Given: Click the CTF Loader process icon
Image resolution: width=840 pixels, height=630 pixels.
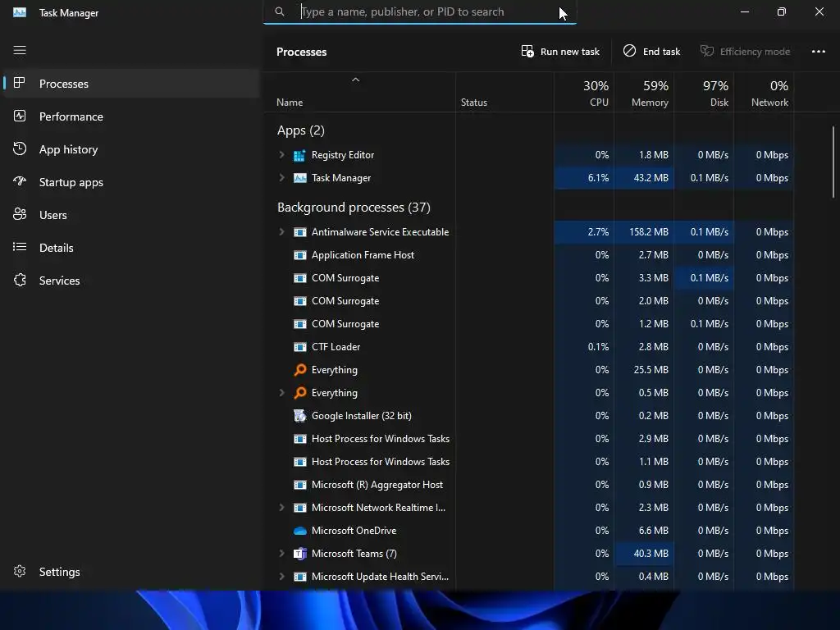Looking at the screenshot, I should pyautogui.click(x=300, y=347).
